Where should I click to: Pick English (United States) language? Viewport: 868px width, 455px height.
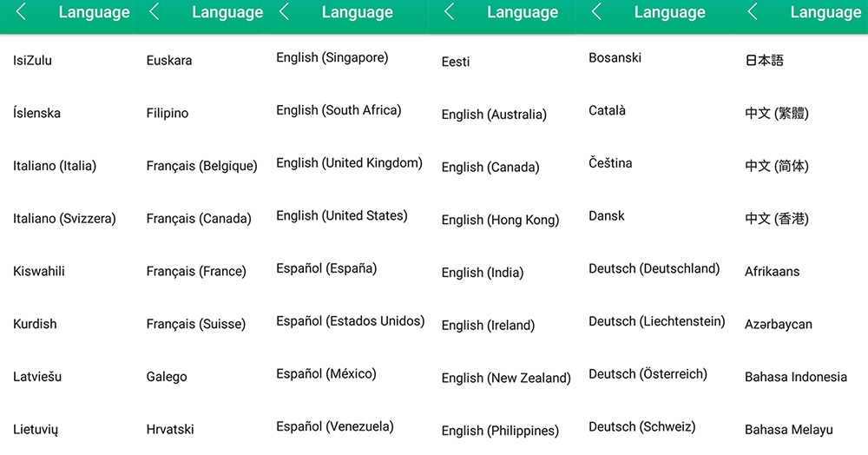[341, 215]
